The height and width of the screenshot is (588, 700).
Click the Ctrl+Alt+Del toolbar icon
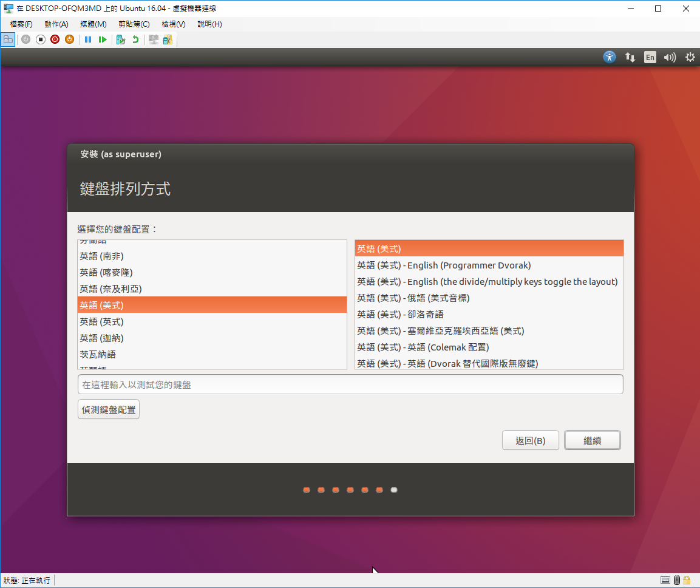pyautogui.click(x=8, y=39)
